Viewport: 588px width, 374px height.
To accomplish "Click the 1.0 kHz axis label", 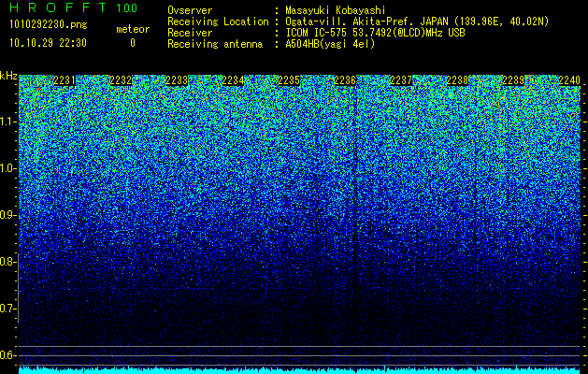I will 7,168.
